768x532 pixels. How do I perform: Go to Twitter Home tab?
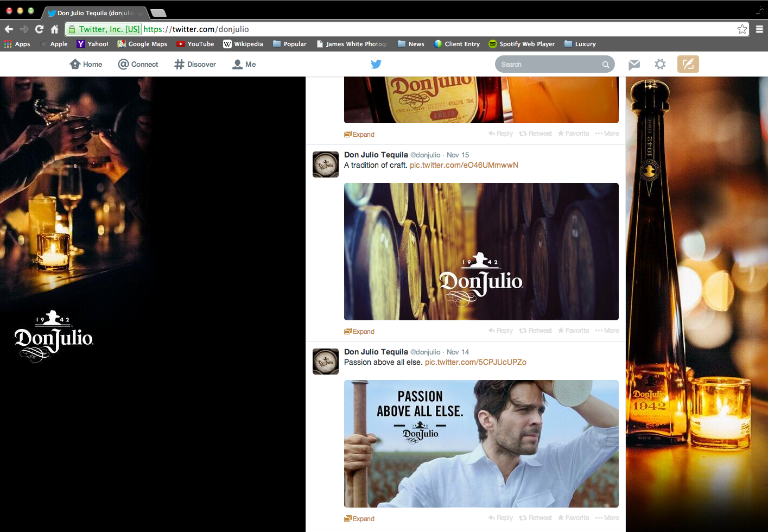[x=86, y=64]
